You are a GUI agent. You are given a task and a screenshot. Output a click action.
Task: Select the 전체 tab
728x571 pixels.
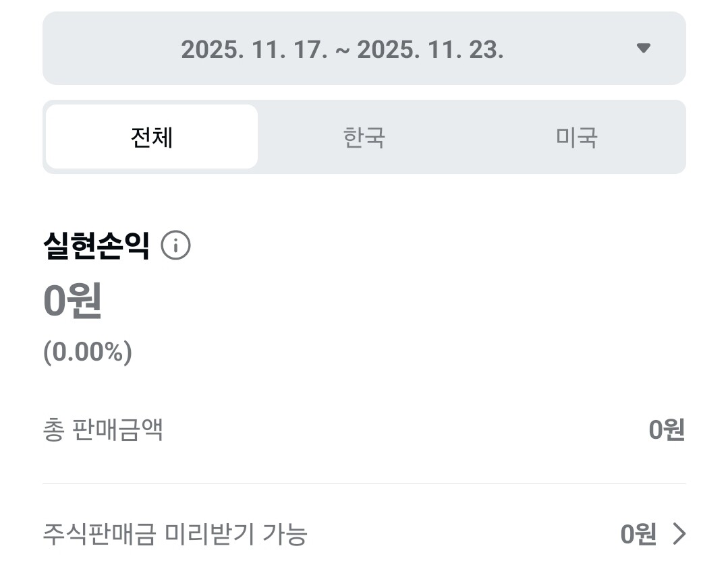coord(152,137)
